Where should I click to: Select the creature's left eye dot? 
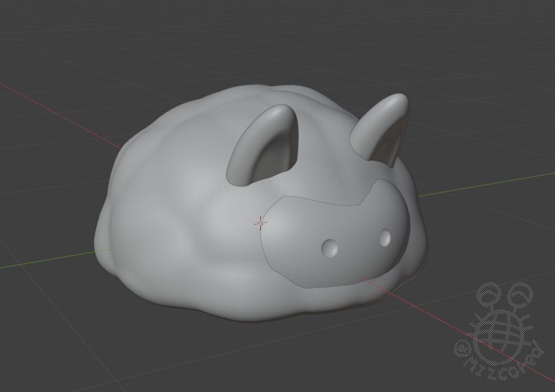click(x=330, y=248)
